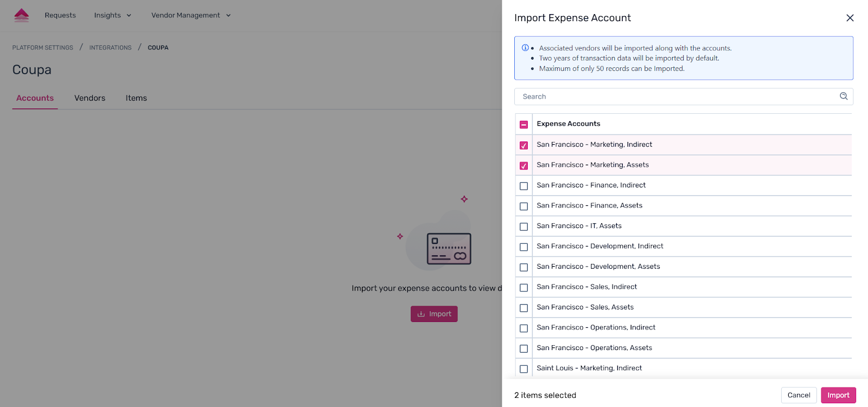The height and width of the screenshot is (407, 868).
Task: Check San Francisco - Sales, Assets checkbox
Action: tap(524, 308)
